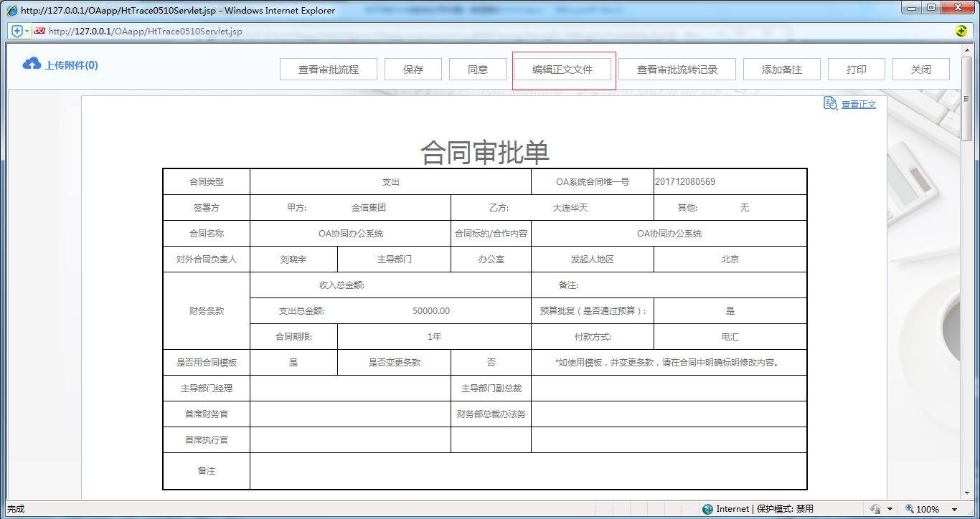Image resolution: width=980 pixels, height=519 pixels.
Task: Click the zoom magnifier icon in status bar
Action: pos(910,509)
